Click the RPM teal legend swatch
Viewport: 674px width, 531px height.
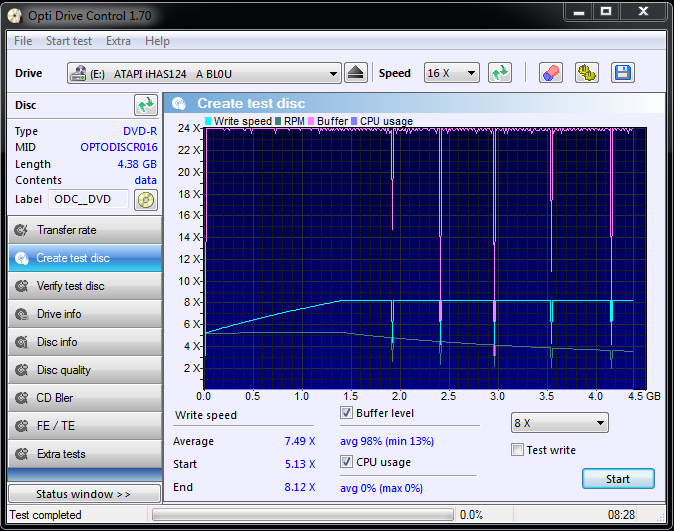tap(278, 121)
